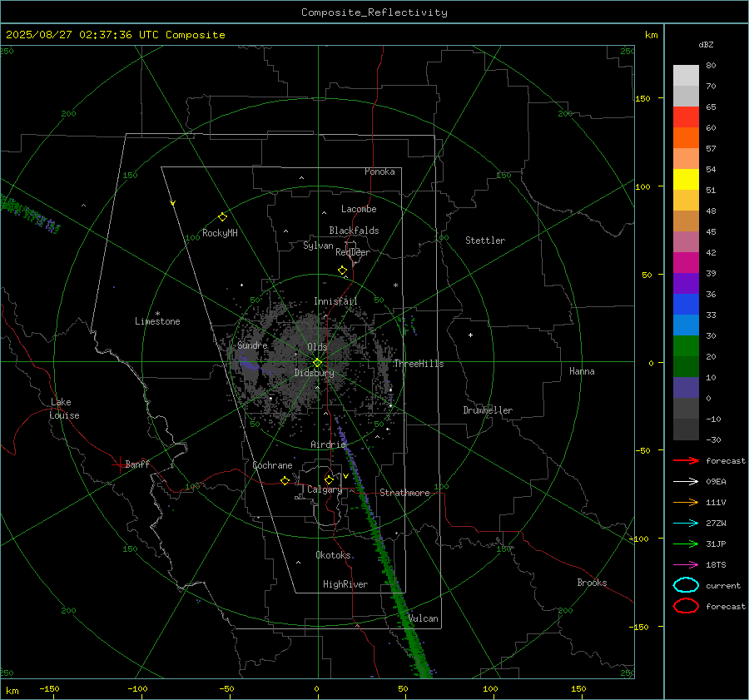
Task: Select the purple 39 dBZ color swatch
Action: point(686,283)
